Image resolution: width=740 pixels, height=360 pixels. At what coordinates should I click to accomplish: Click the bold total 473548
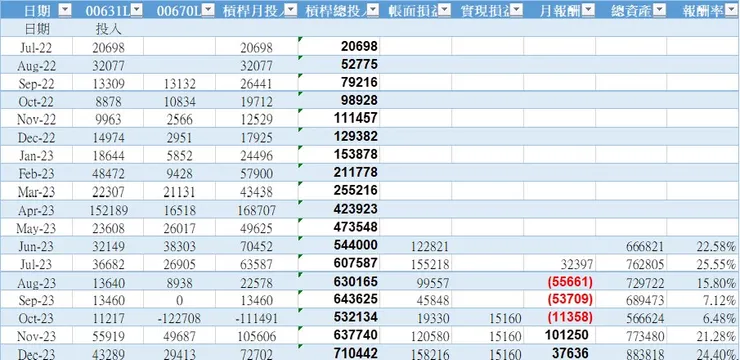click(339, 226)
